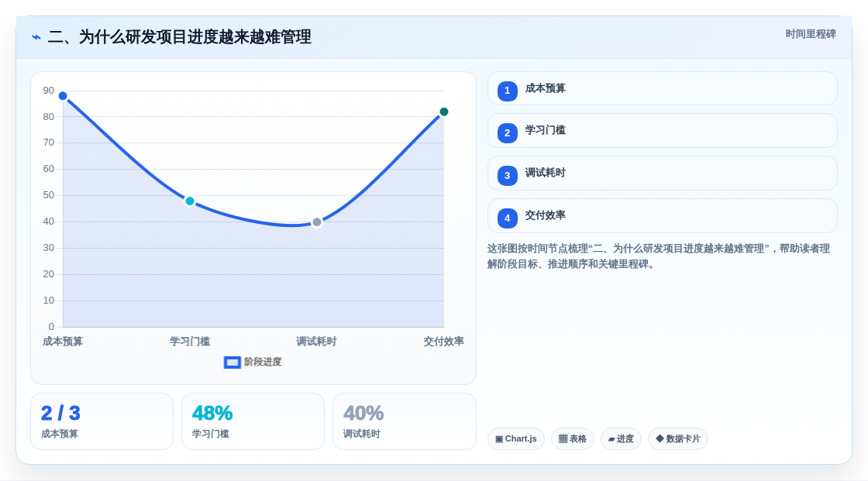The width and height of the screenshot is (868, 481).
Task: Click the y-axis value 50
Action: pos(49,195)
